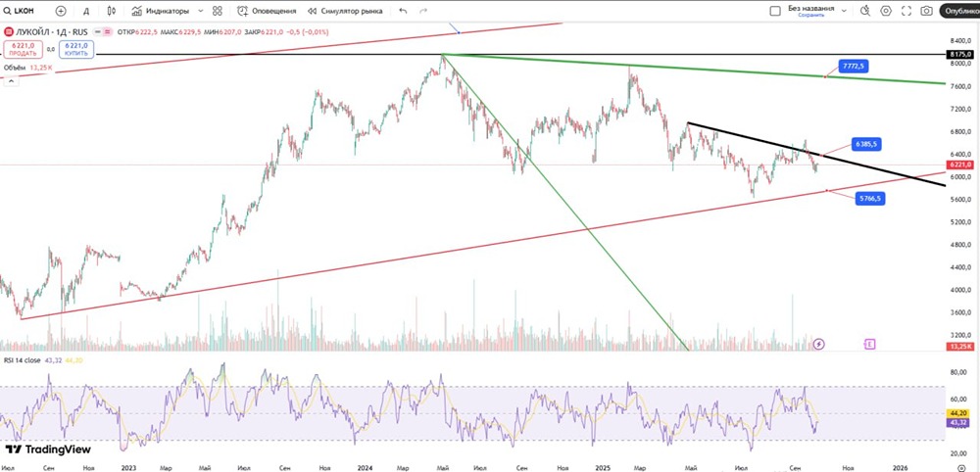The height and width of the screenshot is (472, 980).
Task: Click the 13,25K volume axis label
Action: tap(962, 346)
